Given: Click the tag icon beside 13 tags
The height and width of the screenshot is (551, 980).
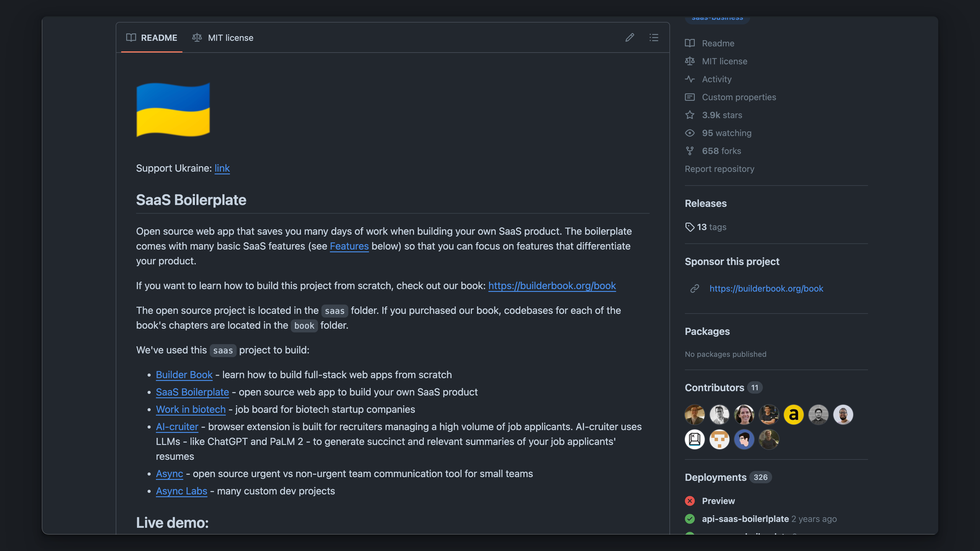Looking at the screenshot, I should pyautogui.click(x=690, y=227).
